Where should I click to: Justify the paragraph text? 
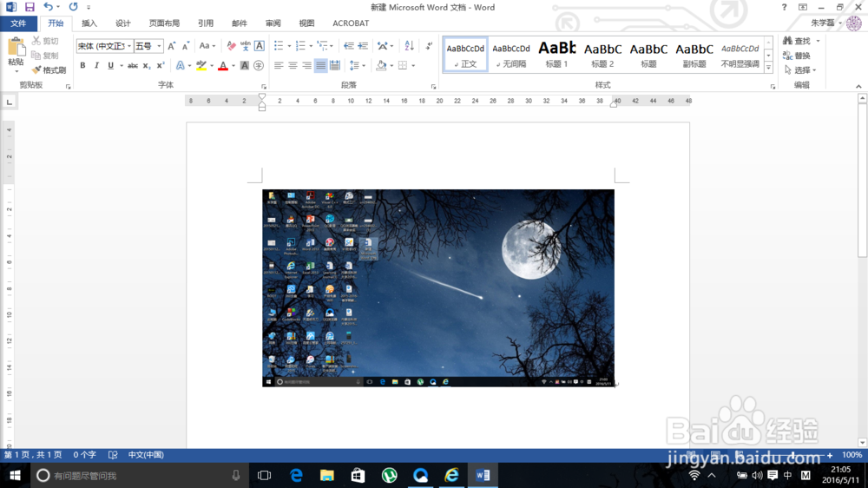[x=320, y=65]
